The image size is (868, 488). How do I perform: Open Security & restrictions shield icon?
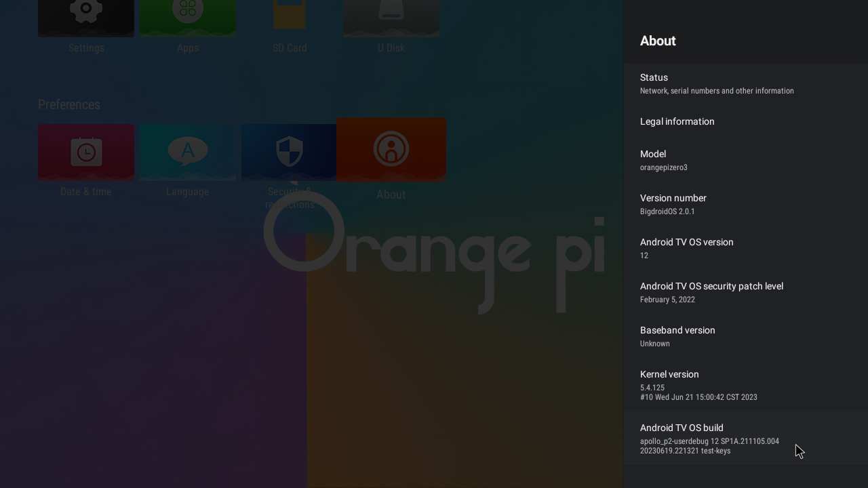pos(289,151)
